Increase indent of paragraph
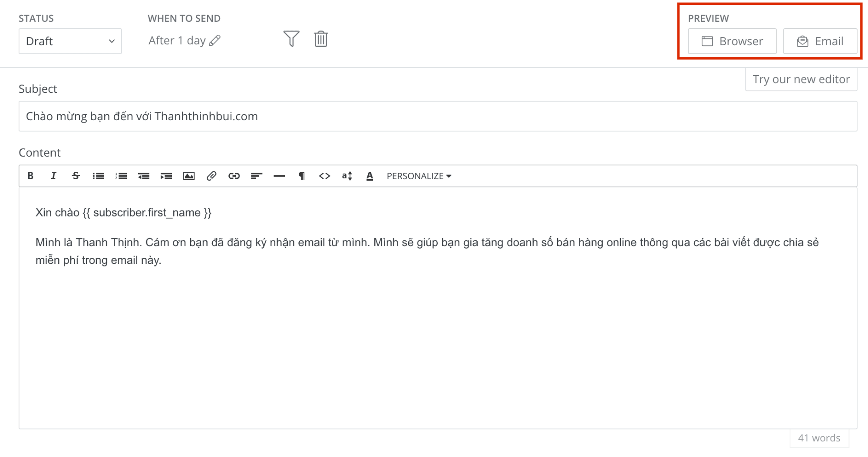The height and width of the screenshot is (457, 868). coord(166,176)
